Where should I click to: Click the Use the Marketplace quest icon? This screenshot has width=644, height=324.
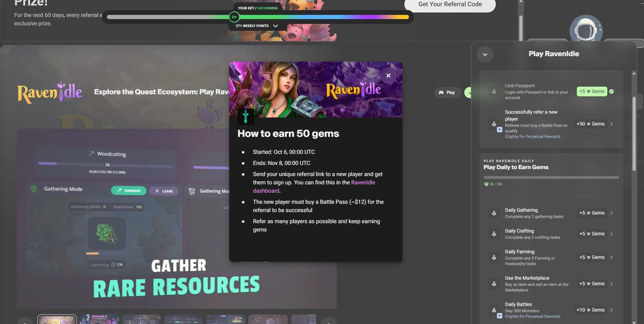click(x=493, y=284)
